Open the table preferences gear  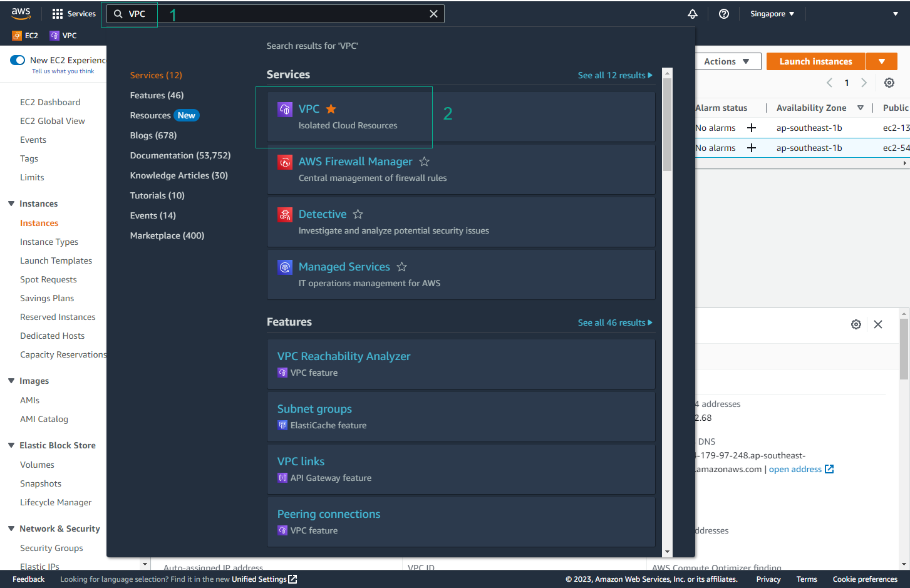[x=889, y=83]
